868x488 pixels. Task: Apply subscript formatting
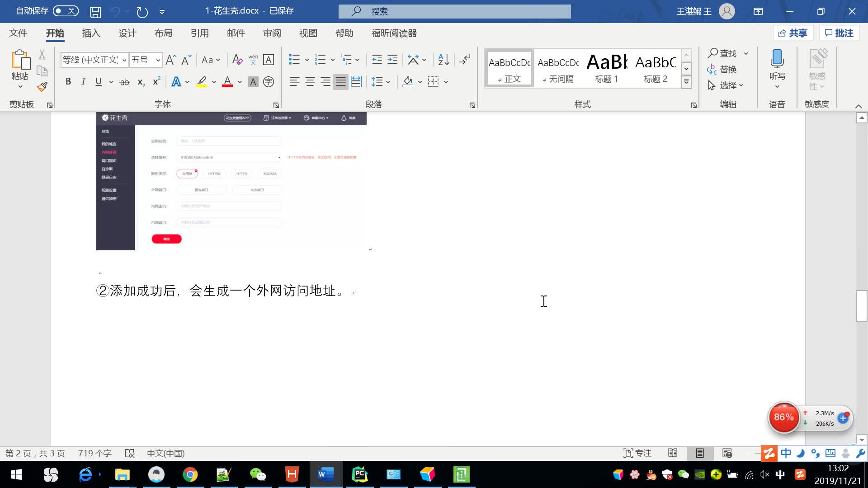click(141, 82)
